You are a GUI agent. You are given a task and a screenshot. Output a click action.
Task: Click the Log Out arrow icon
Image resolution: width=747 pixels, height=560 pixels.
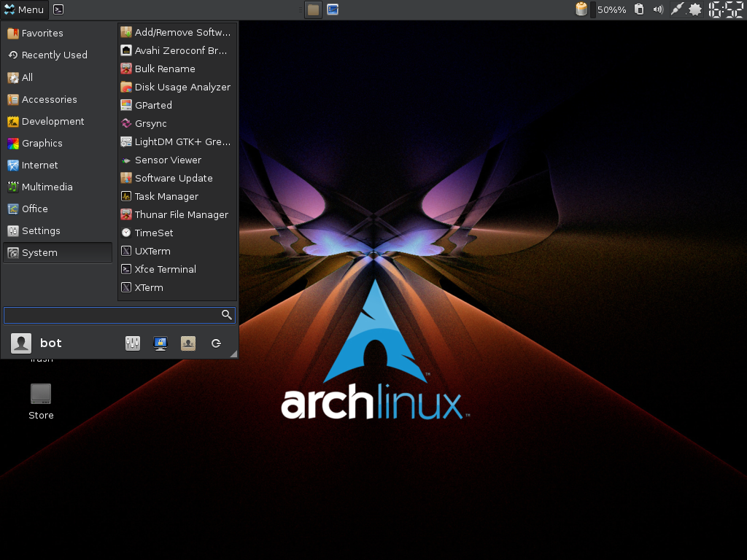[216, 343]
